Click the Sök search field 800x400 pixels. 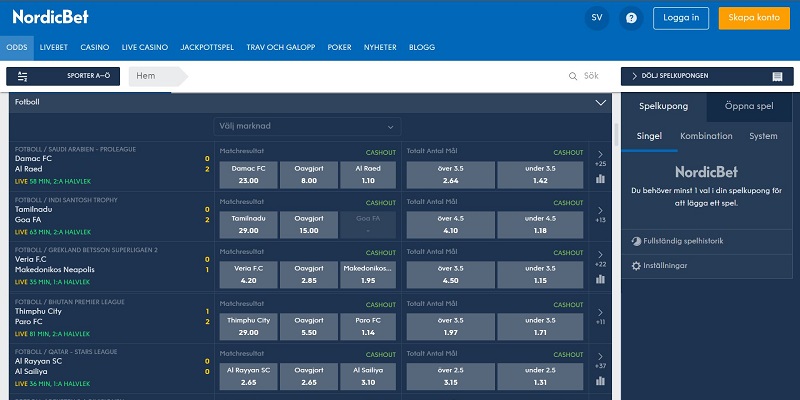[591, 76]
